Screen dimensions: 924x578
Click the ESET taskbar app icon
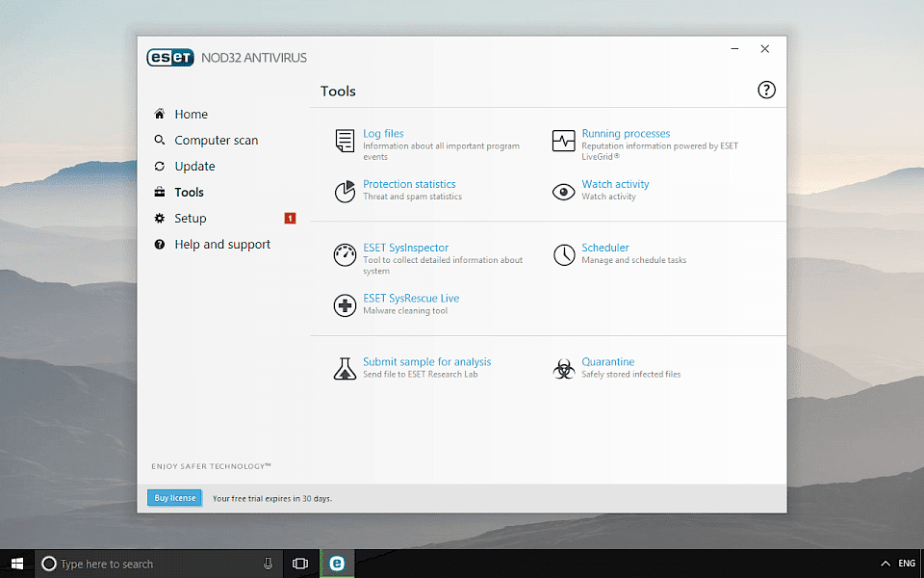click(x=337, y=564)
